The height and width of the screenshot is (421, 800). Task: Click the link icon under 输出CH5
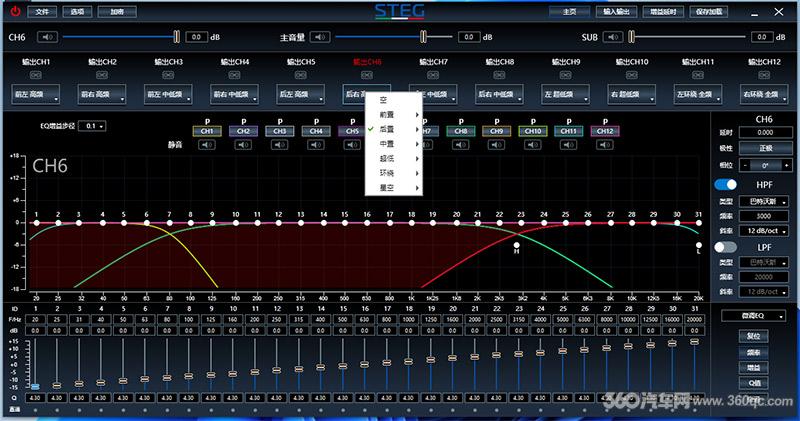pos(301,75)
